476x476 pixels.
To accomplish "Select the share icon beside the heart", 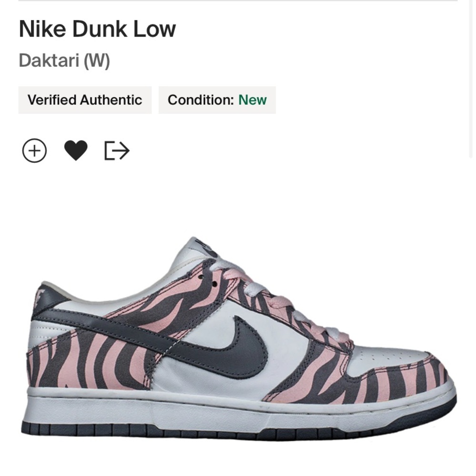I will (117, 150).
